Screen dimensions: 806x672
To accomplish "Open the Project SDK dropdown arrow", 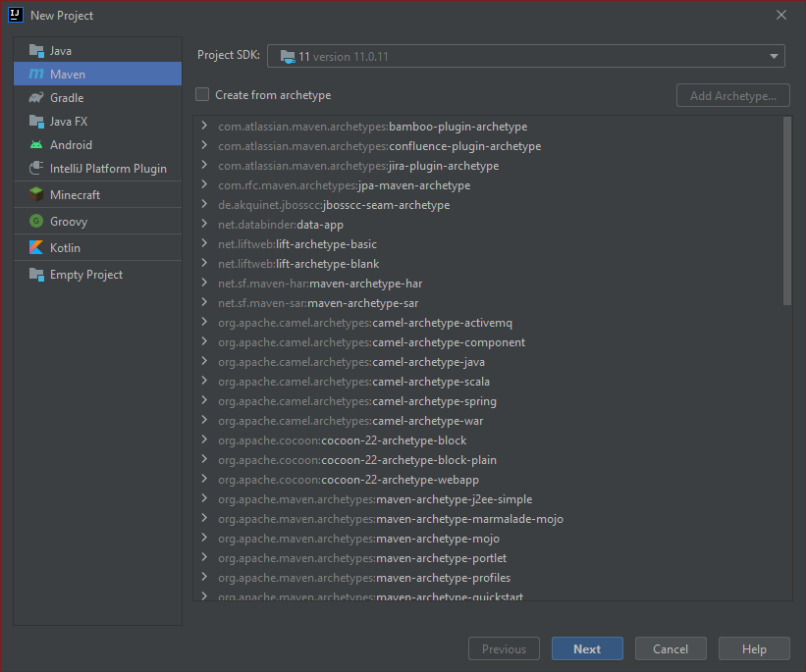I will click(x=774, y=57).
